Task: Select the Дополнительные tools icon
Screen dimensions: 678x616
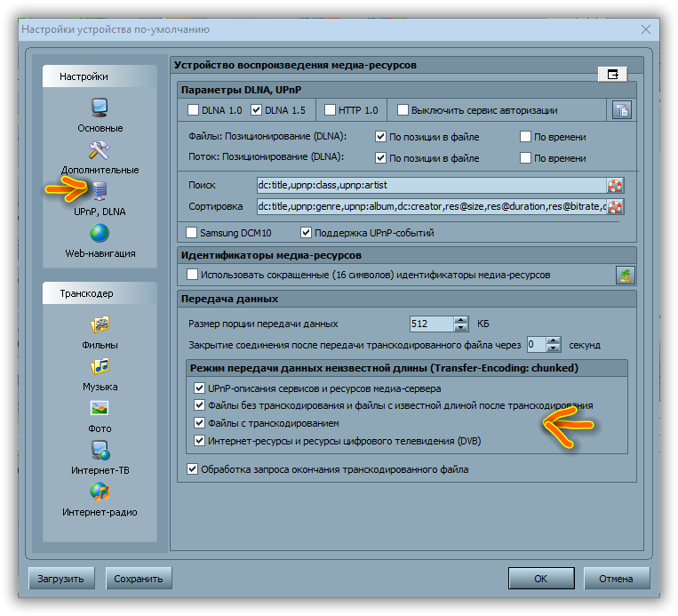Action: coord(100,150)
